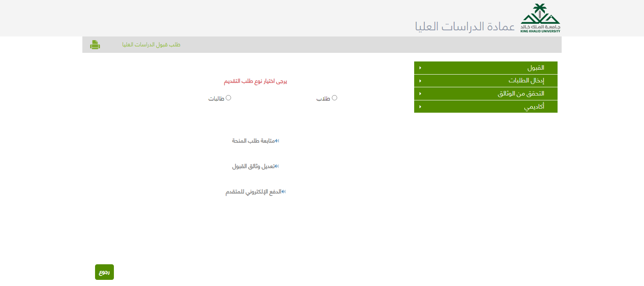Click the King Khalid University logo
The width and height of the screenshot is (644, 286).
[x=540, y=18]
